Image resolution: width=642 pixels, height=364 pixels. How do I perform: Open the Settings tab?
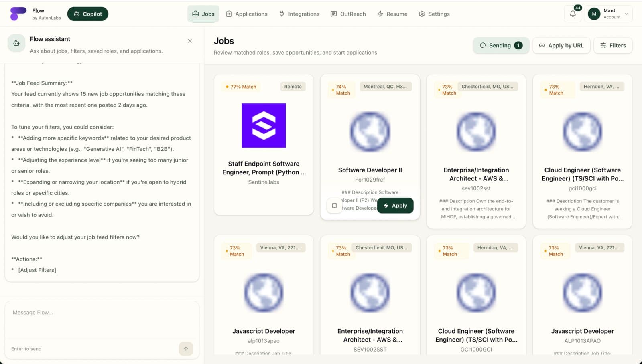[434, 14]
